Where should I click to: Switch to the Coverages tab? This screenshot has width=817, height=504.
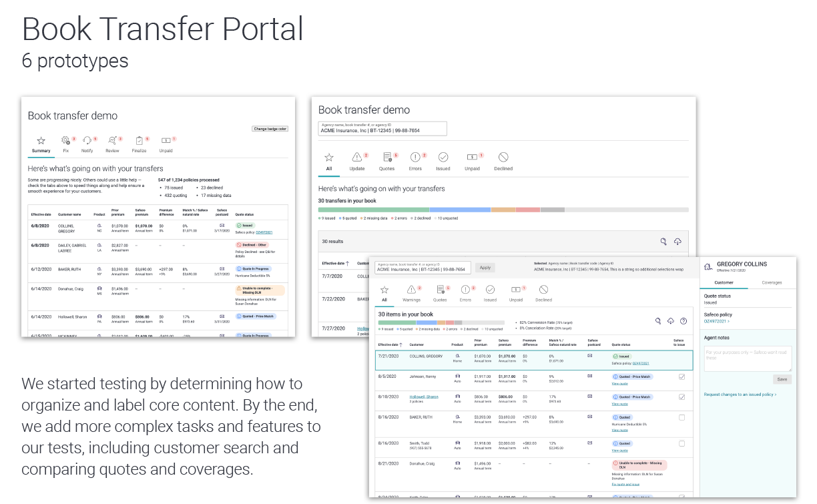click(x=772, y=283)
